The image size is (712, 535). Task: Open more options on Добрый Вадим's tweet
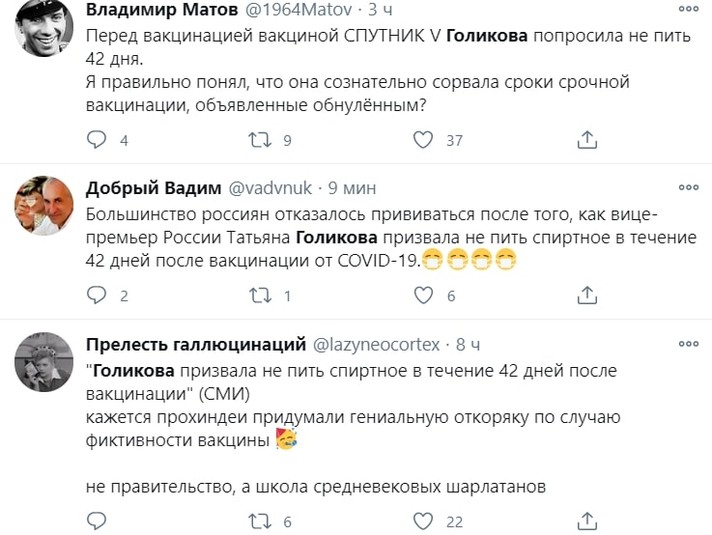[x=689, y=186]
